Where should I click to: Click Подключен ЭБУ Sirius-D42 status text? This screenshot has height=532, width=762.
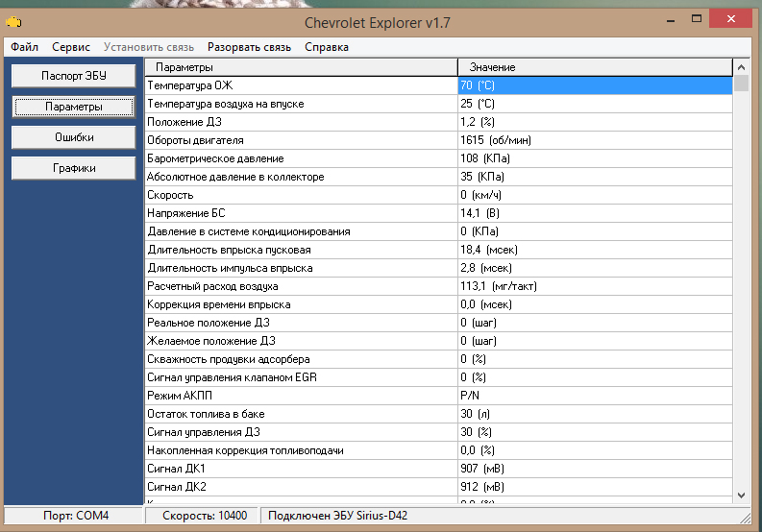pos(337,516)
